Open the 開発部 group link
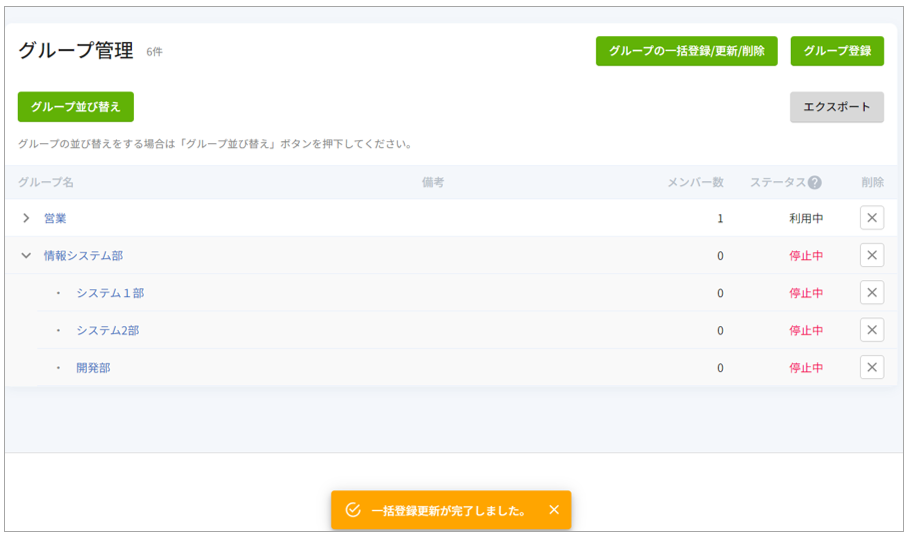This screenshot has width=907, height=534. pyautogui.click(x=93, y=367)
